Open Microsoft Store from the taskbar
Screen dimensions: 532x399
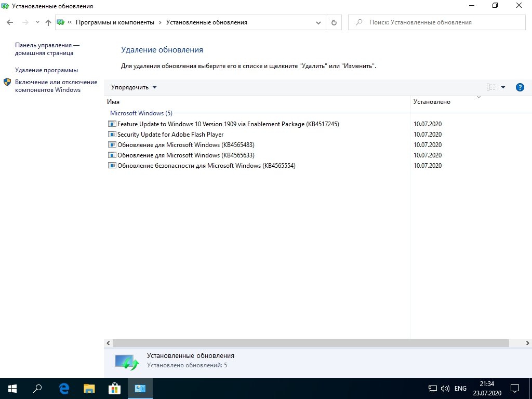[115, 389]
